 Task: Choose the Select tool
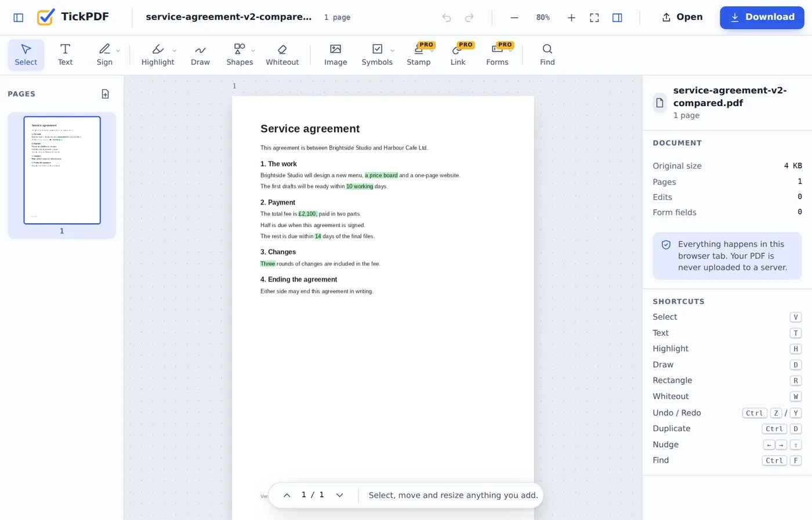click(26, 55)
